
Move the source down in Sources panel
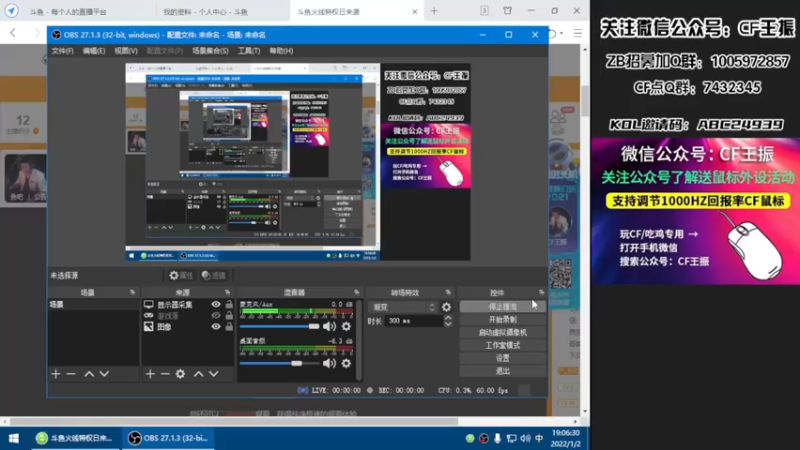tap(214, 374)
